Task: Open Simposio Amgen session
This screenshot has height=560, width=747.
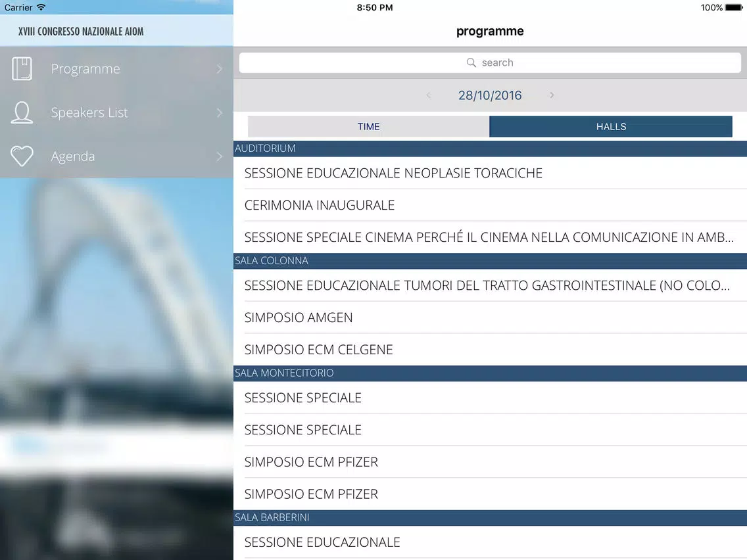Action: 491,317
